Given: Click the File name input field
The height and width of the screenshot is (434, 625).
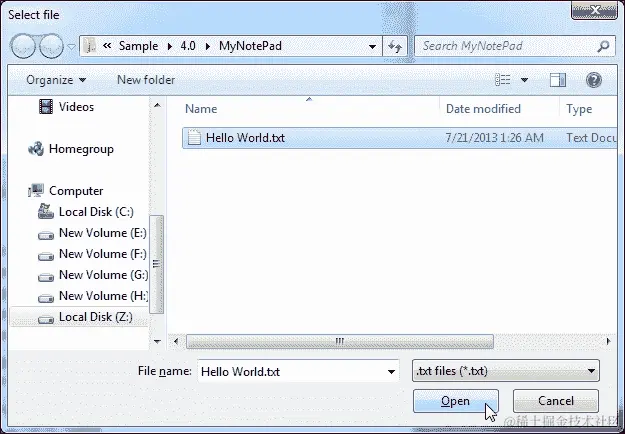Looking at the screenshot, I should coord(298,371).
